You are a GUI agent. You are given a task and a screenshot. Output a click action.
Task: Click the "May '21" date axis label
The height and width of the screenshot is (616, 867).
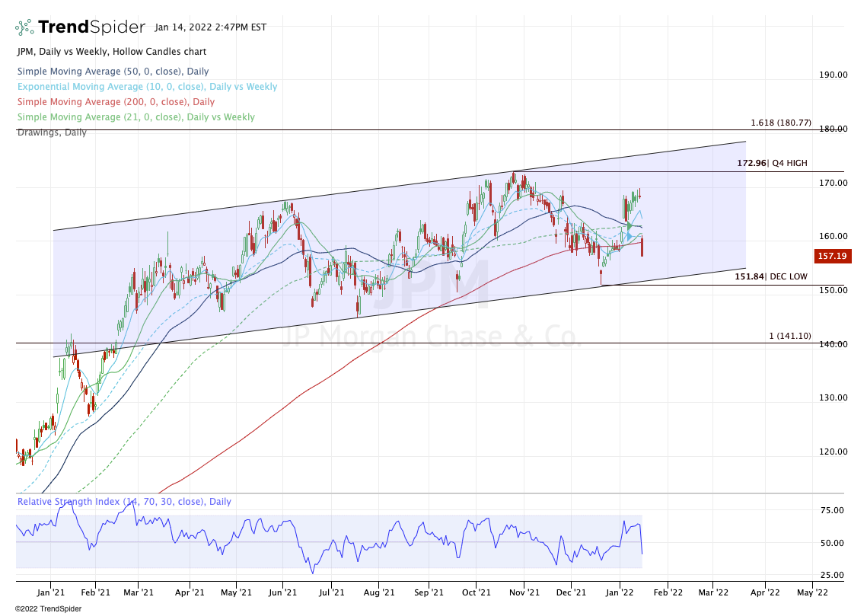236,592
